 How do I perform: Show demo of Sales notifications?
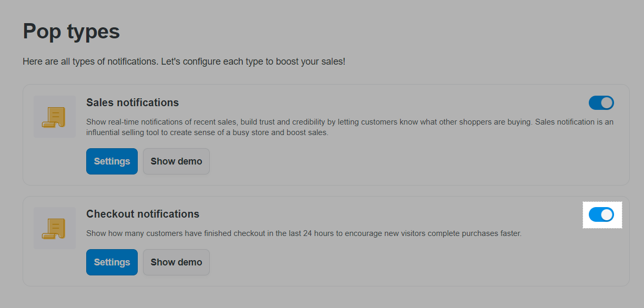(176, 161)
